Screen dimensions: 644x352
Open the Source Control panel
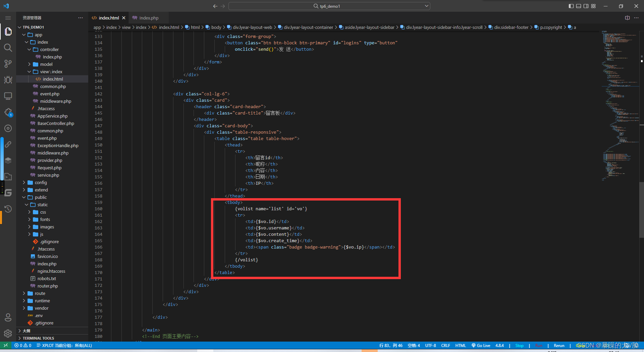point(8,64)
